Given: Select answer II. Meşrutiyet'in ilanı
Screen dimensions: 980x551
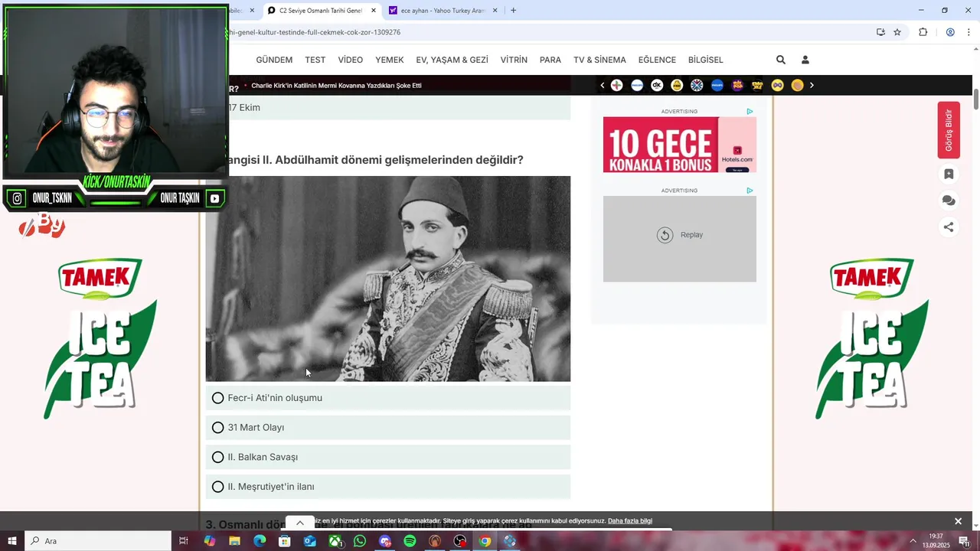Looking at the screenshot, I should point(388,487).
